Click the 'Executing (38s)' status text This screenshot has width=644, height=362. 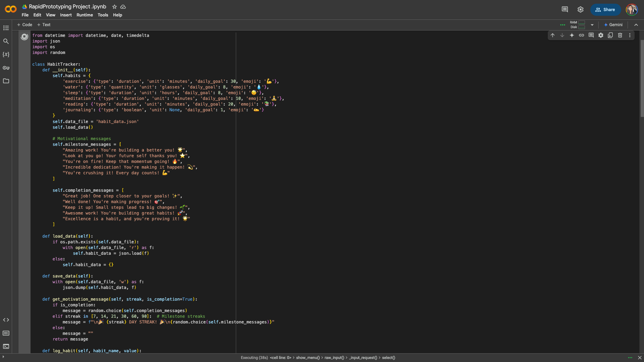click(x=254, y=358)
